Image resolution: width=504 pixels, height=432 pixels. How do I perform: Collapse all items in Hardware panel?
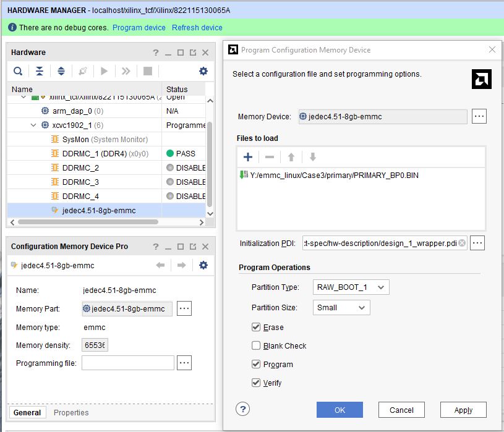tap(40, 71)
